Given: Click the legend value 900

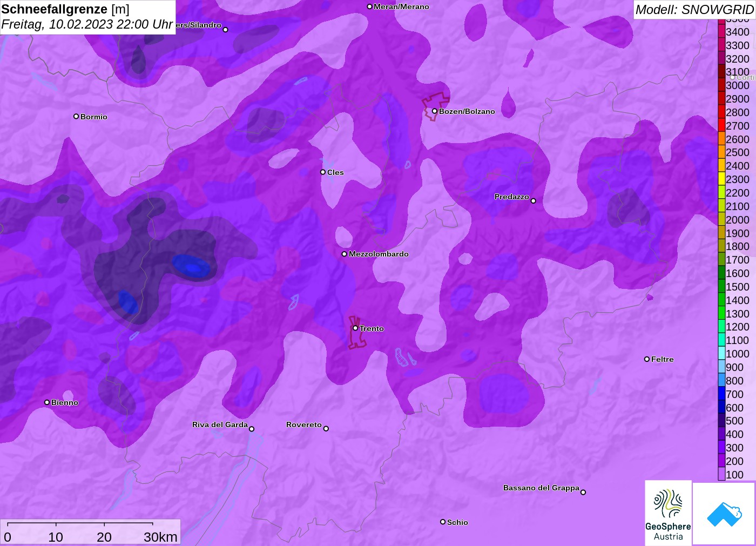Looking at the screenshot, I should click(734, 367).
